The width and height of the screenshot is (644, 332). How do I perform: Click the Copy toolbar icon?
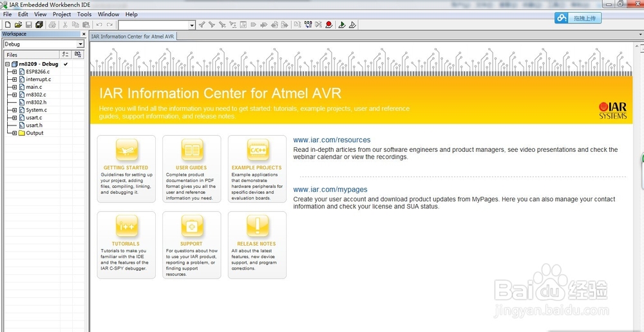coord(75,24)
